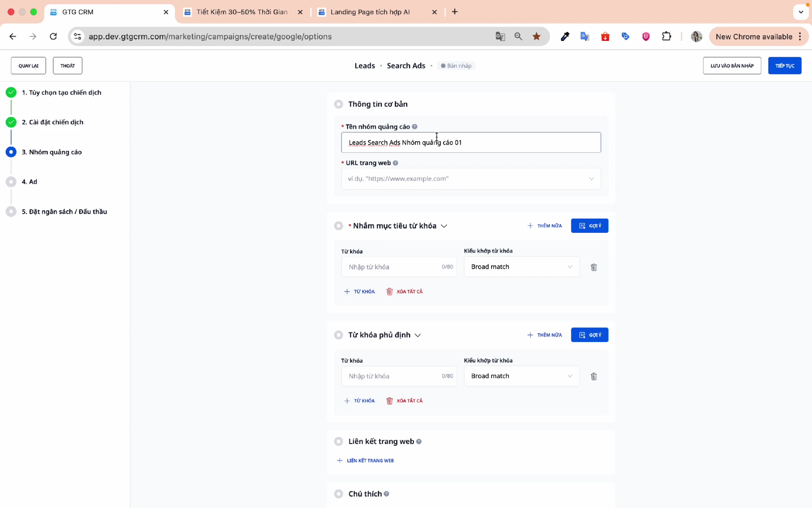
Task: Click the TIẾP TỤC button
Action: [784, 66]
